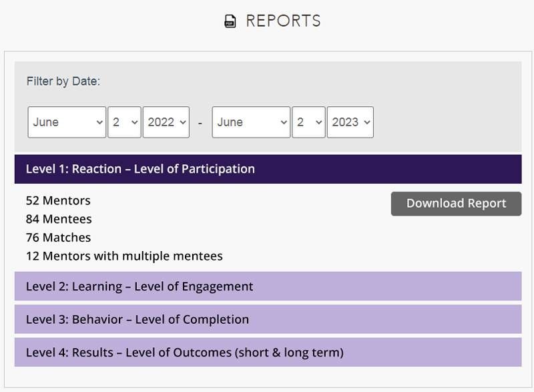The image size is (534, 392).
Task: Collapse the Level 1: Reaction section header
Action: point(268,169)
